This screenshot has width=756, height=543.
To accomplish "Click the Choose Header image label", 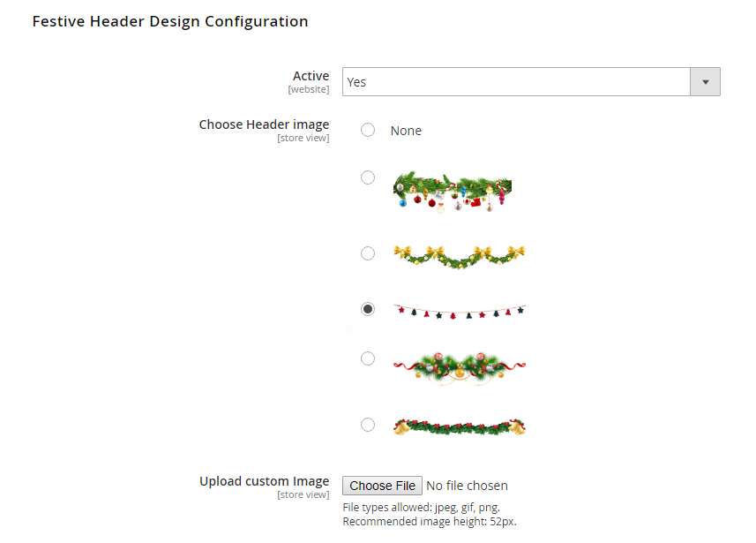I will tap(264, 124).
